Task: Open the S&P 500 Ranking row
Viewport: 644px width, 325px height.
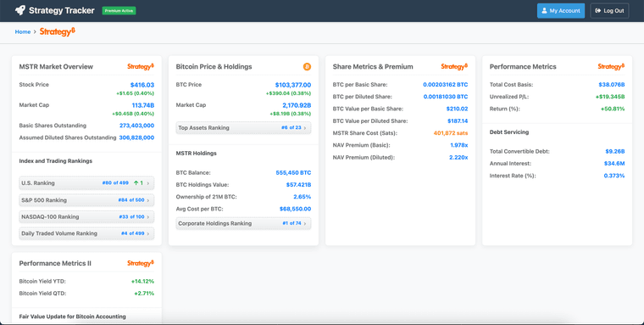Action: tap(86, 200)
